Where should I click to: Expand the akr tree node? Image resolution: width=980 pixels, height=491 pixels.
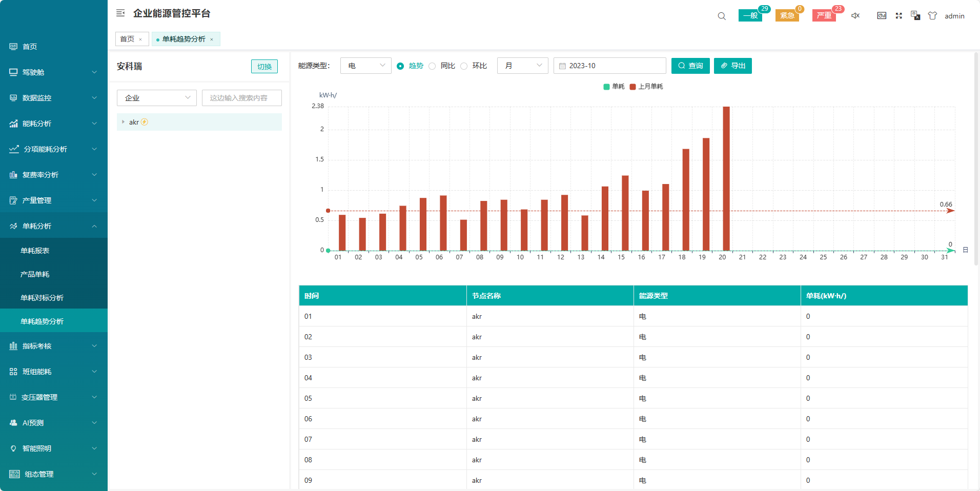click(123, 122)
